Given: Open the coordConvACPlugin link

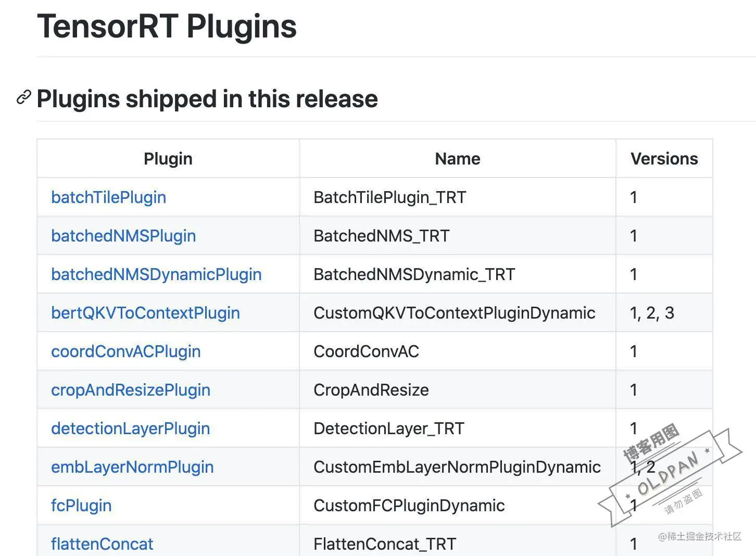Looking at the screenshot, I should click(125, 351).
